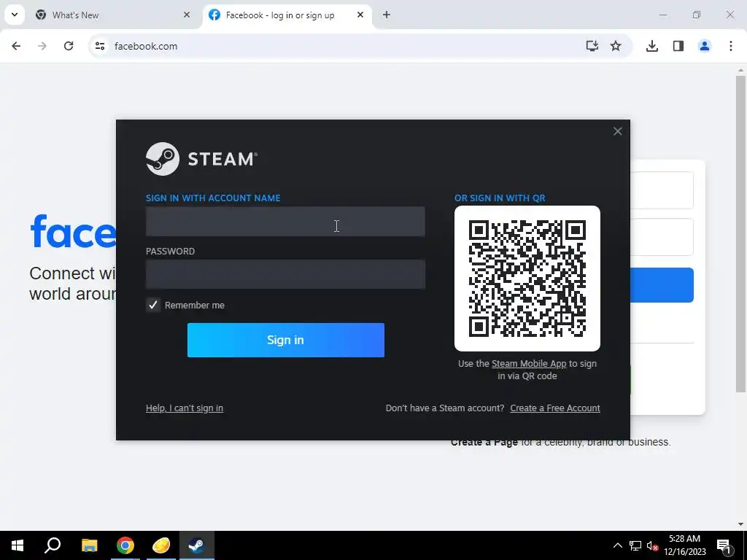The image size is (747, 560).
Task: Reload the Facebook page
Action: coord(69,46)
